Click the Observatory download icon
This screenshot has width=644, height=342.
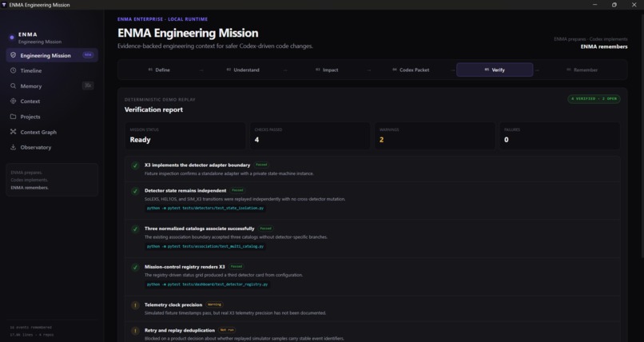[x=13, y=147]
